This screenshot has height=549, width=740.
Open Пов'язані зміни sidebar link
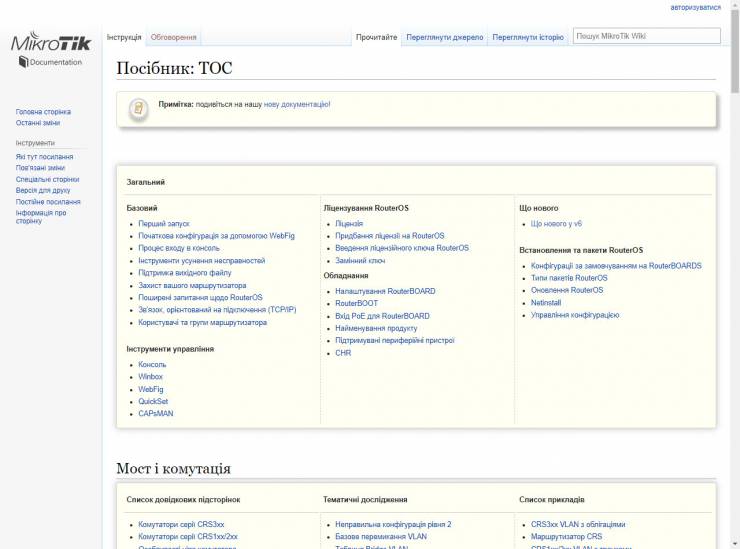[40, 168]
